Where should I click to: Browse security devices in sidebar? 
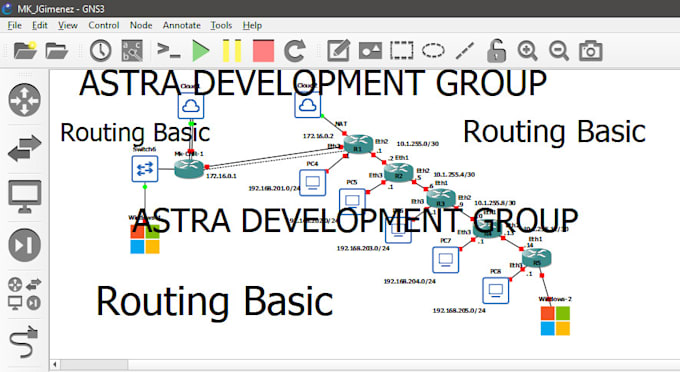coord(25,245)
